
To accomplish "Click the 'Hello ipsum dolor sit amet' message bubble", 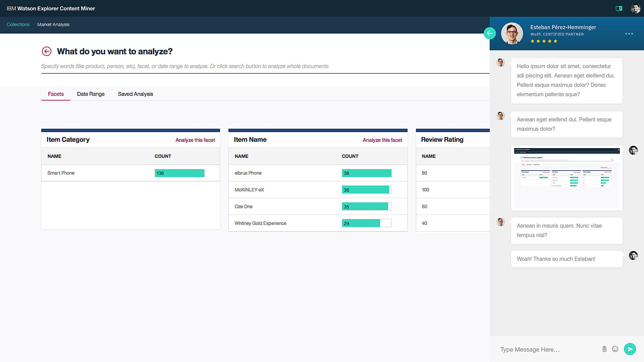I will pos(567,80).
